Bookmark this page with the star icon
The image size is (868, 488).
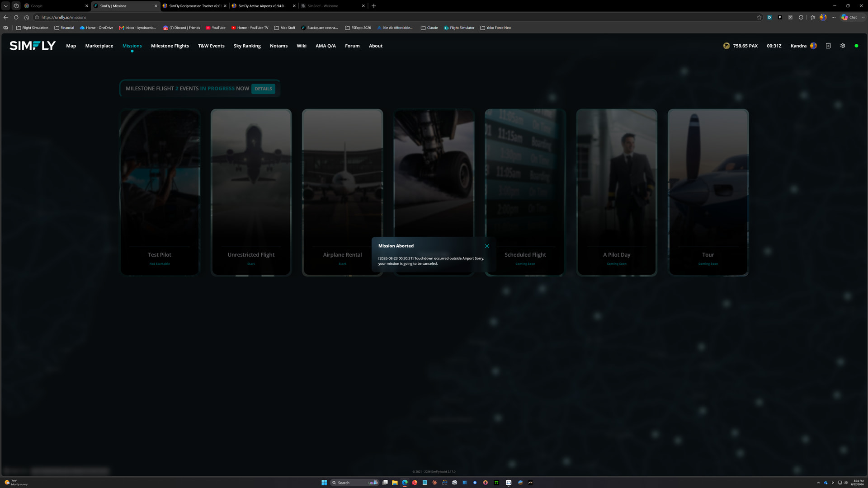coord(759,18)
